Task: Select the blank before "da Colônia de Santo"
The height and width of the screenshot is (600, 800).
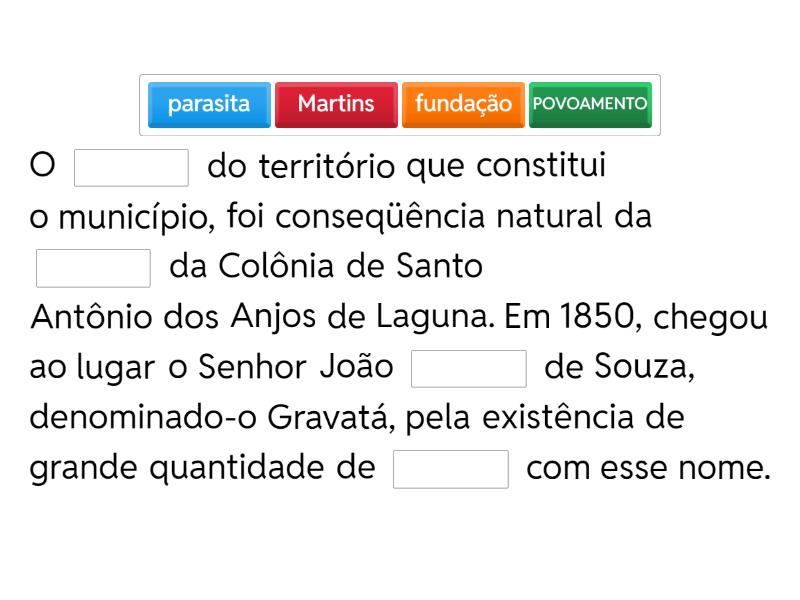Action: tap(93, 268)
